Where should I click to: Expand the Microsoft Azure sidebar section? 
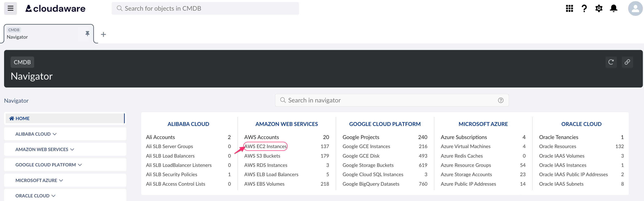[39, 180]
